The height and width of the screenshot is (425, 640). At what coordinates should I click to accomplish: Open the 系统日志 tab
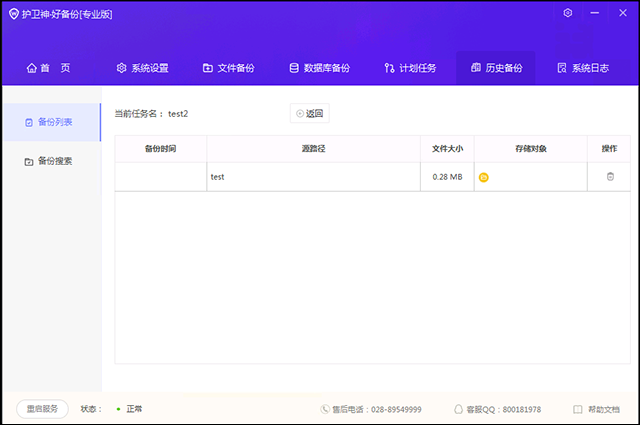tap(583, 68)
